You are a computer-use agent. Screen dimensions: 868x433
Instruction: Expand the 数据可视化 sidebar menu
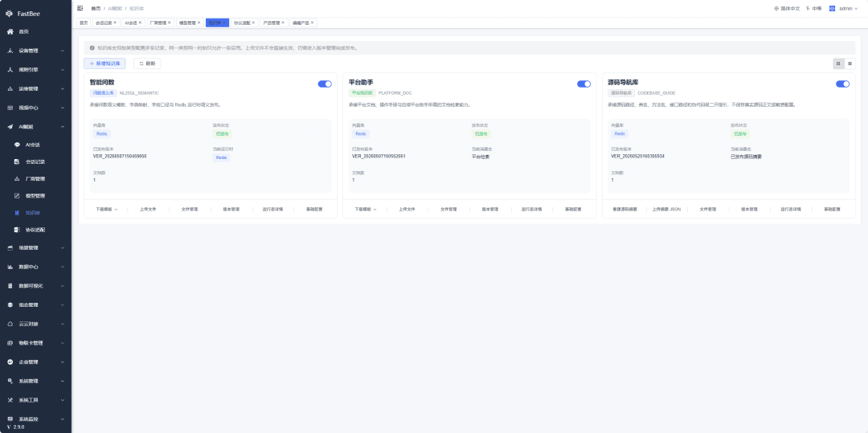tap(36, 286)
